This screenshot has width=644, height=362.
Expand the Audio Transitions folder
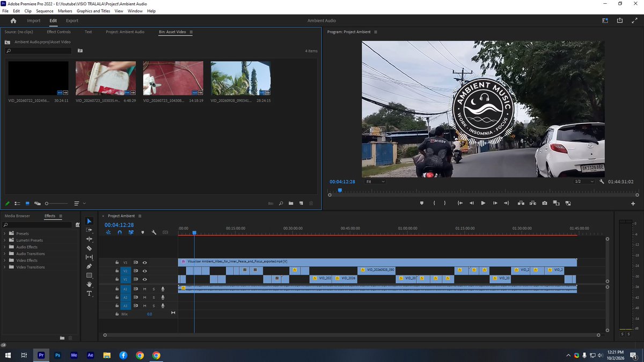(x=5, y=254)
